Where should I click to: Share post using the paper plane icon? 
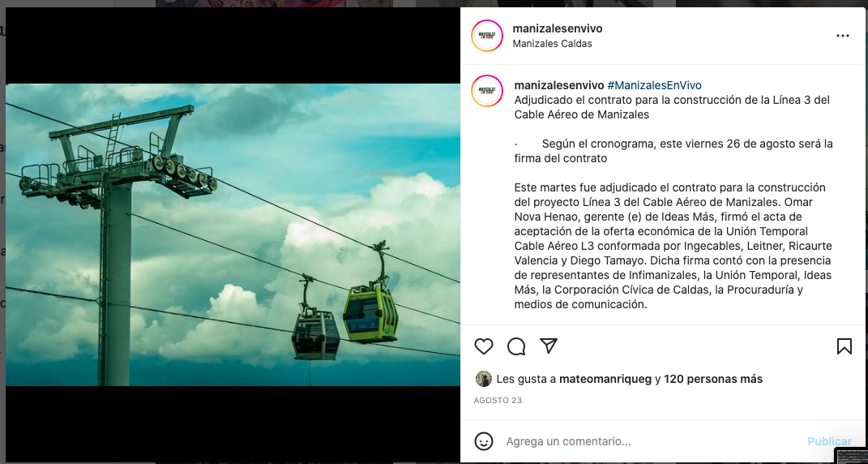click(548, 346)
